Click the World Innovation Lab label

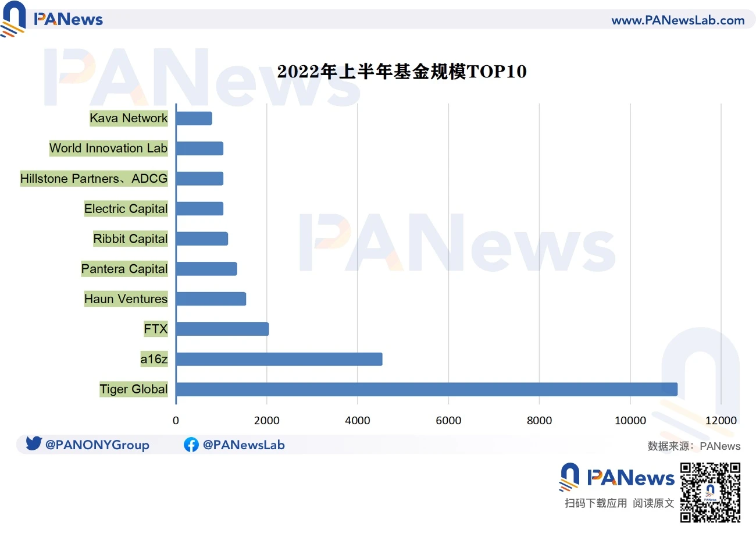[108, 148]
